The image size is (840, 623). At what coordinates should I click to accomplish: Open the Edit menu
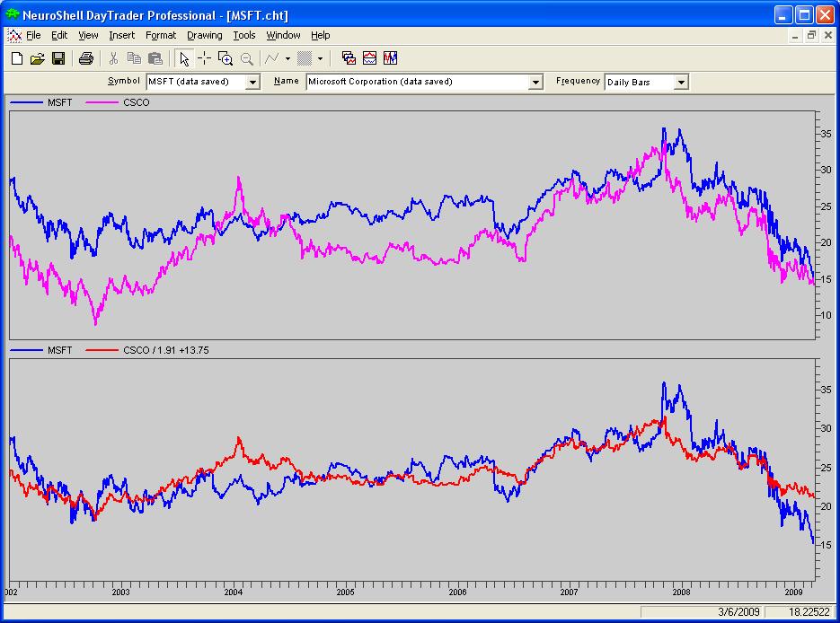59,35
